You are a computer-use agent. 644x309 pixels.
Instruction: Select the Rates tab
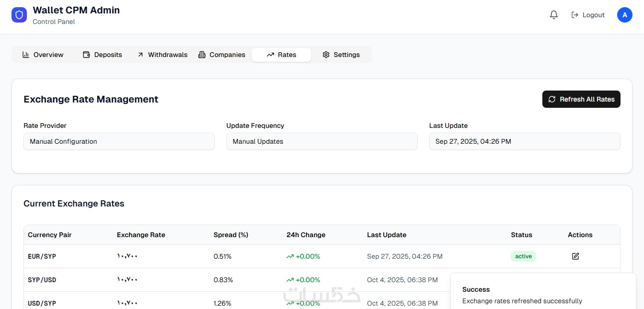point(281,55)
